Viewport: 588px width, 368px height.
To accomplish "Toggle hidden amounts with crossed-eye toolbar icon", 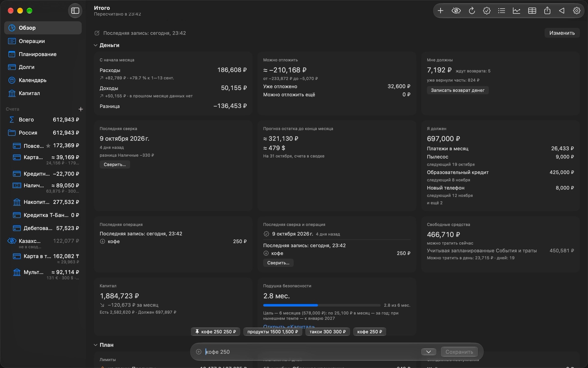I will (x=456, y=11).
